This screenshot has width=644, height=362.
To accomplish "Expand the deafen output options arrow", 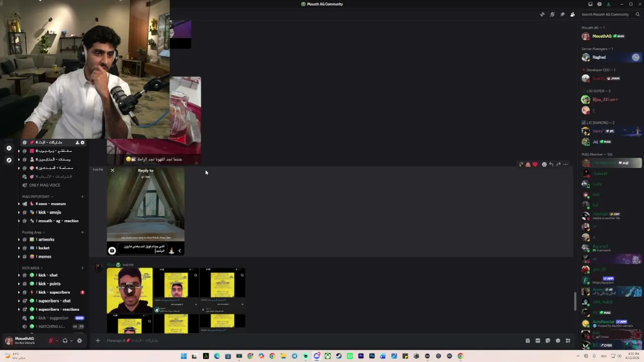I will [x=71, y=340].
